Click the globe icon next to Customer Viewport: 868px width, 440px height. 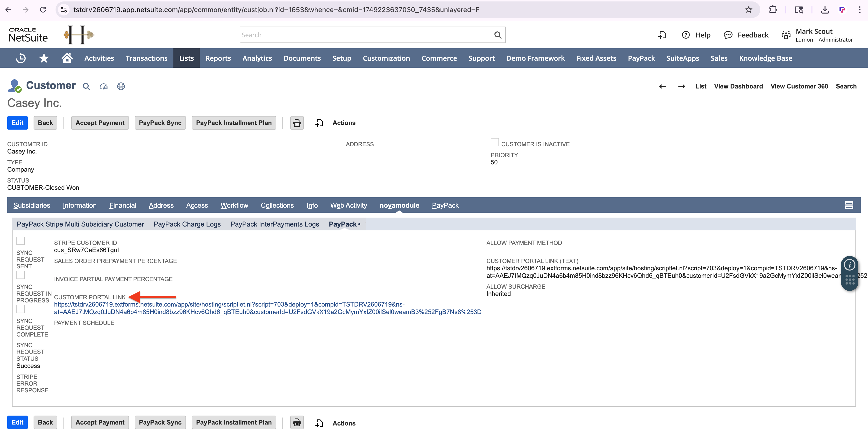pos(121,86)
